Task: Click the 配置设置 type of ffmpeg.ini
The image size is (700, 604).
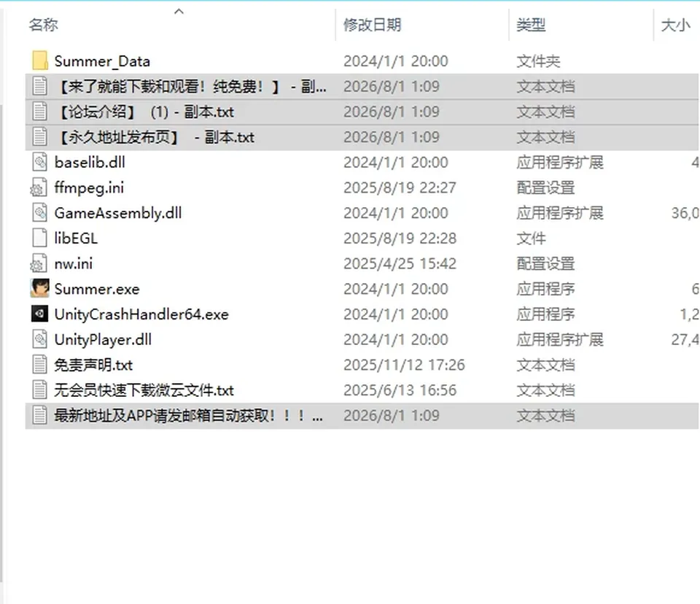Action: (x=545, y=188)
